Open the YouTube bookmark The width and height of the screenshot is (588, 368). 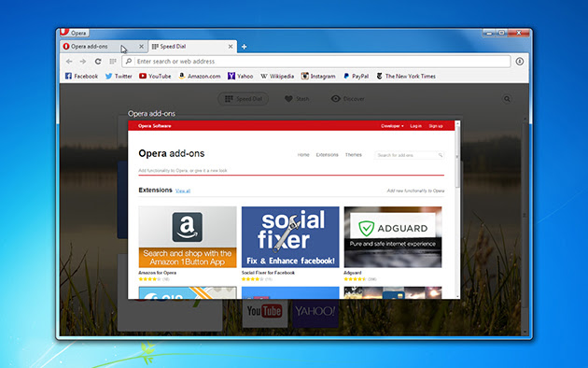[x=155, y=77]
